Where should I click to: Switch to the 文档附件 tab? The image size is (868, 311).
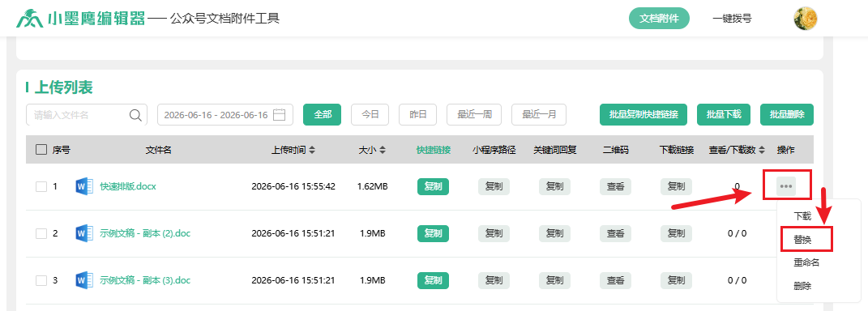click(659, 19)
